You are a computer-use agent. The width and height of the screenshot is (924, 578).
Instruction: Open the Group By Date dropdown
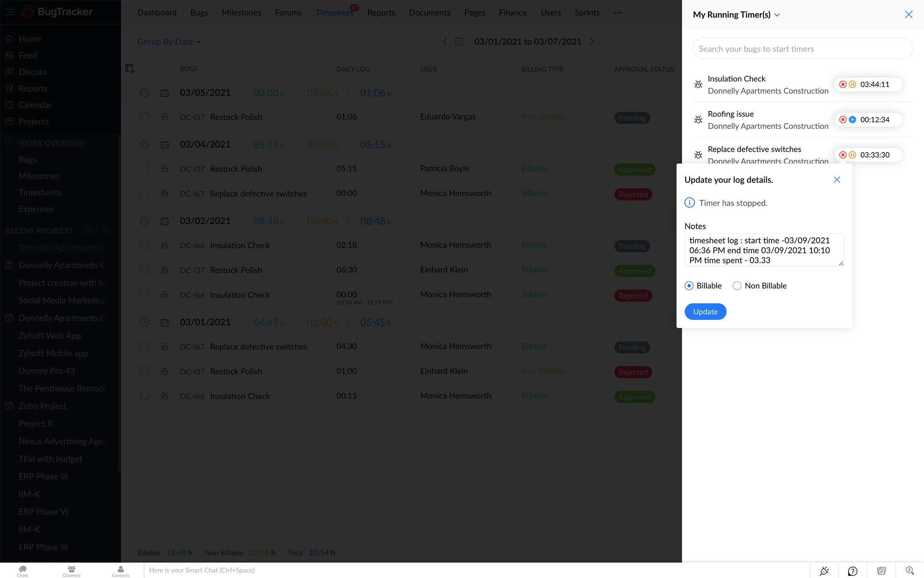click(x=169, y=41)
